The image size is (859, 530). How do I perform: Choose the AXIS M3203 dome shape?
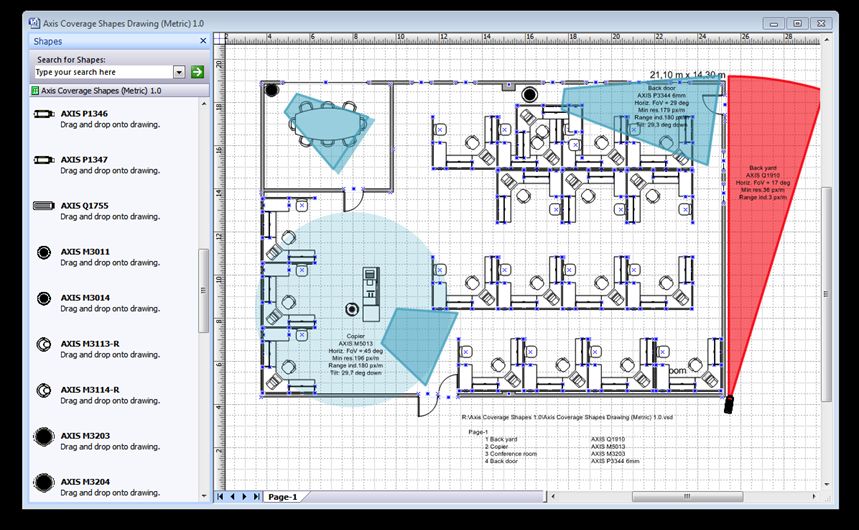(x=44, y=437)
